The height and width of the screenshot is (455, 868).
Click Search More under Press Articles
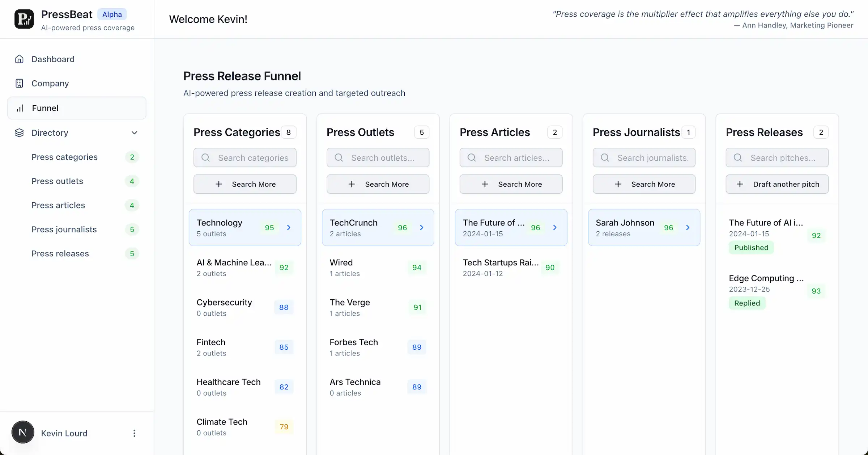pyautogui.click(x=511, y=184)
